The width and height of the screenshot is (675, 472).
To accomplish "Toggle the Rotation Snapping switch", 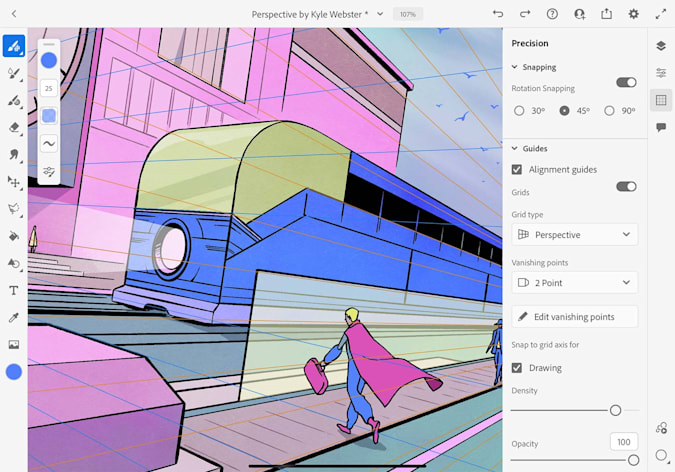I will pos(626,82).
